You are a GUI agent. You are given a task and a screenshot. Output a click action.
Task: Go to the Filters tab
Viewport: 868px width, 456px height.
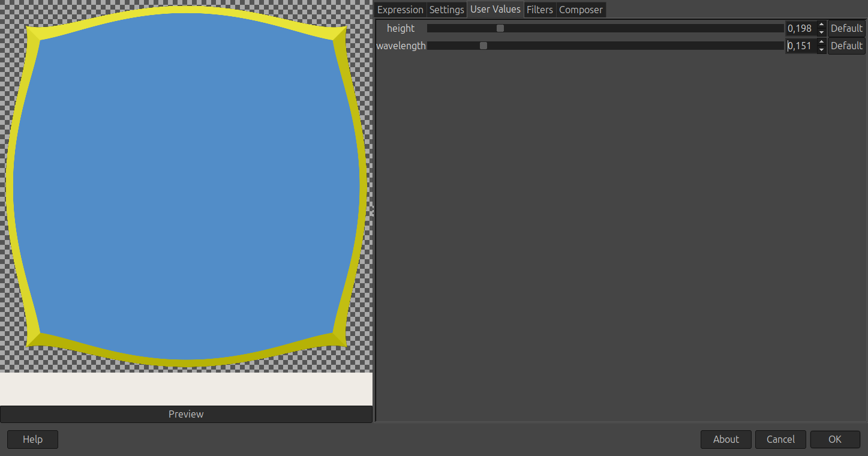coord(540,10)
